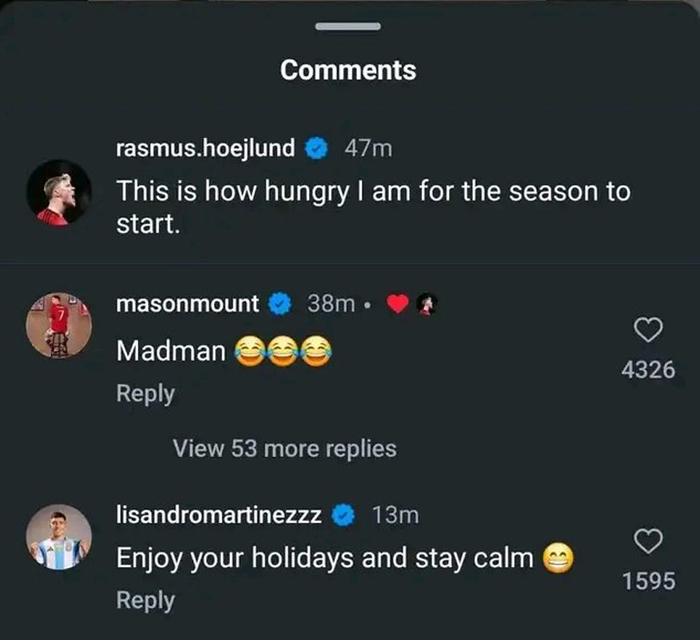The width and height of the screenshot is (700, 640).
Task: Tap lisandromartinezzz's profile avatar
Action: click(59, 537)
